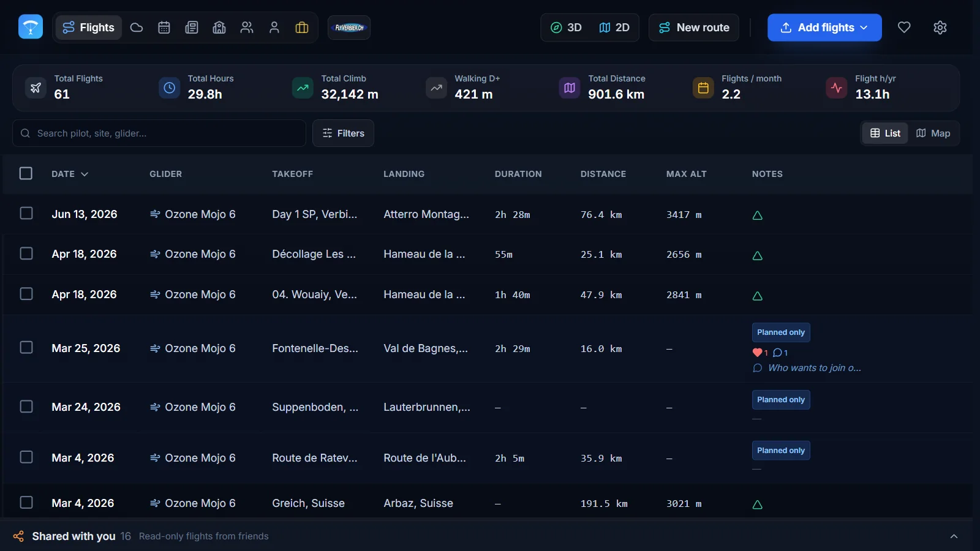This screenshot has width=980, height=551.
Task: Open the Add flights dropdown
Action: click(824, 28)
